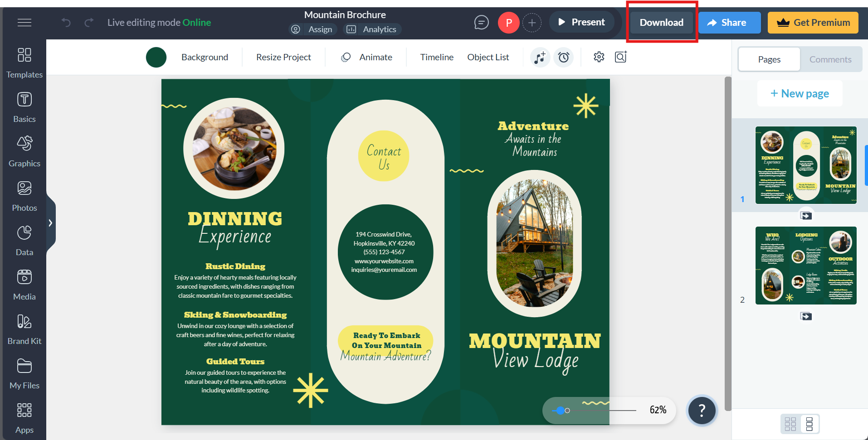Select the page 2 thumbnail
Image resolution: width=868 pixels, height=440 pixels.
coord(806,266)
